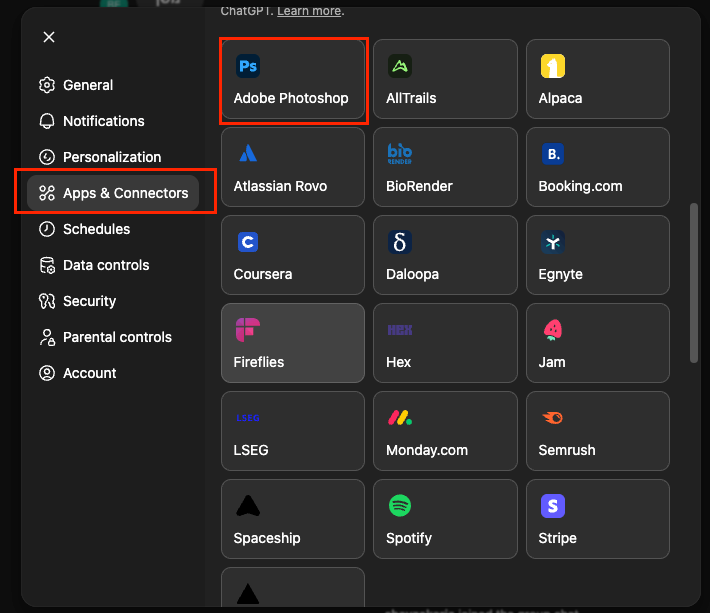The width and height of the screenshot is (710, 613).
Task: Click the Egnyte label text
Action: click(560, 274)
